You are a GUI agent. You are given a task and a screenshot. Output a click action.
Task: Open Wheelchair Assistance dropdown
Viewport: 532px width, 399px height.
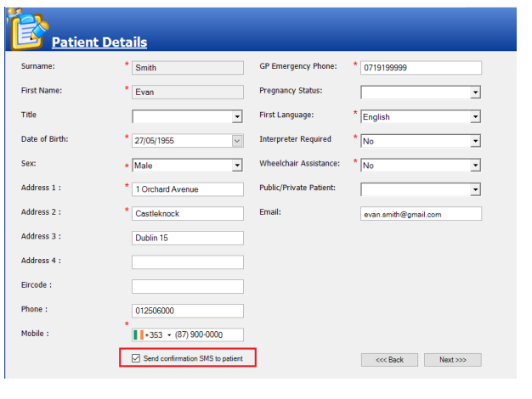click(x=475, y=166)
